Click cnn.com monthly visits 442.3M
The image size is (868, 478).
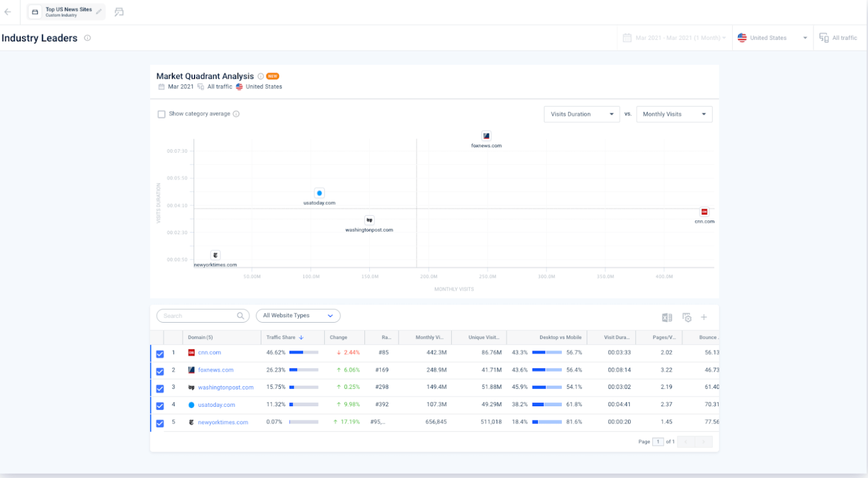pos(436,352)
